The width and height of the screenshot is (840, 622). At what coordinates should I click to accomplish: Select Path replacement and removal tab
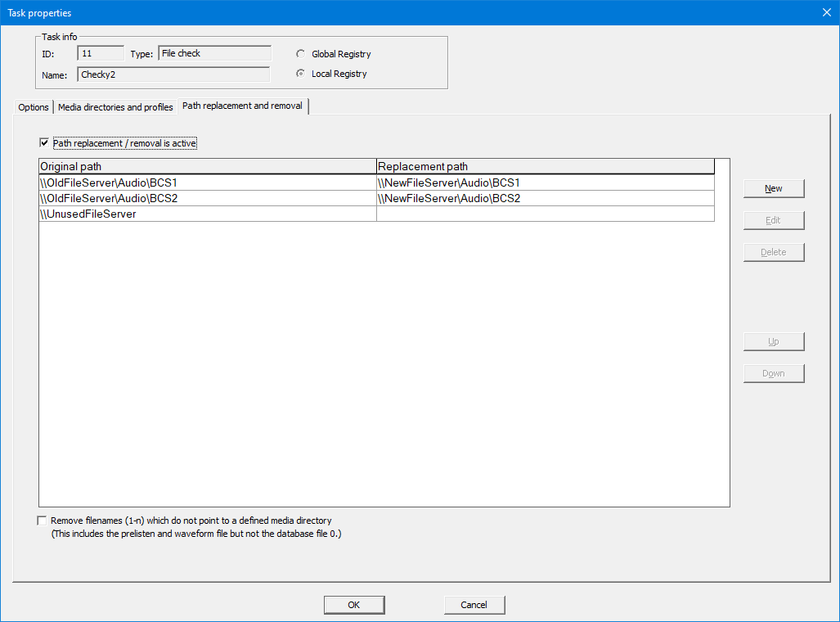[x=242, y=106]
